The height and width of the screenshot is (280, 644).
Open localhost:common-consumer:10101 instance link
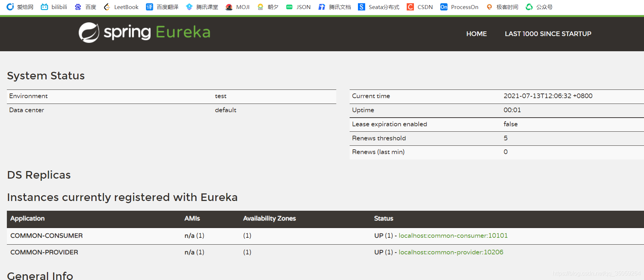pyautogui.click(x=453, y=236)
